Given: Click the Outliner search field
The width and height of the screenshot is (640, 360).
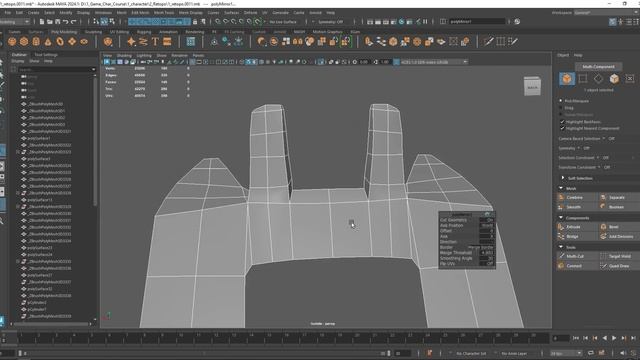Looking at the screenshot, I should (x=56, y=69).
